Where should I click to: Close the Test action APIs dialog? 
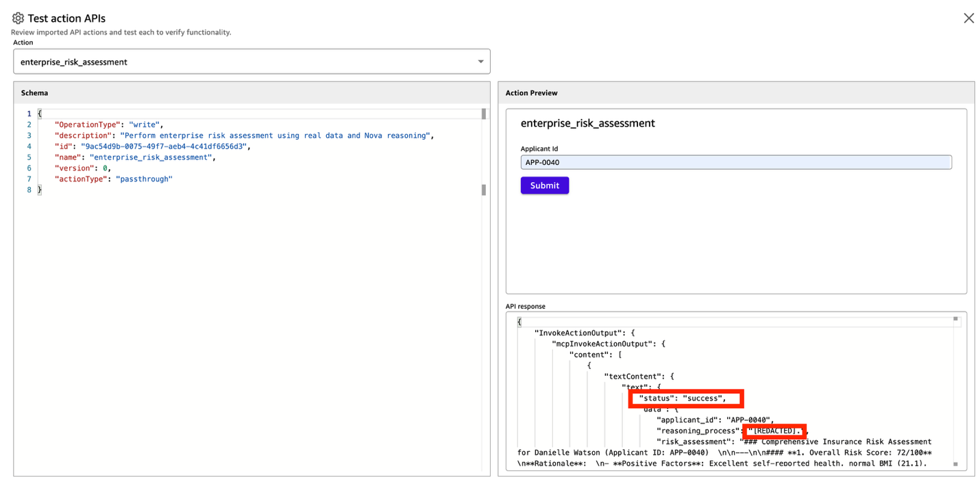tap(968, 18)
